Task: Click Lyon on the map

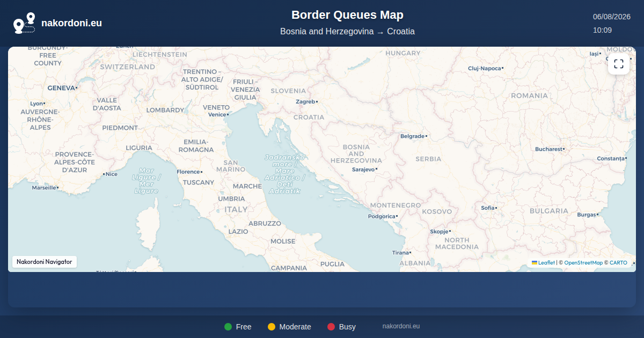Action: 36,103
